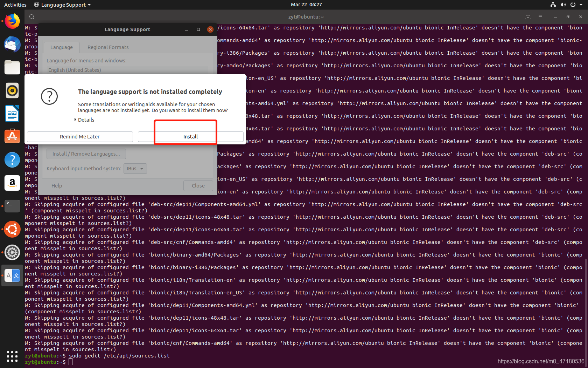588x368 pixels.
Task: Click the Help button in Language Support
Action: (x=57, y=186)
